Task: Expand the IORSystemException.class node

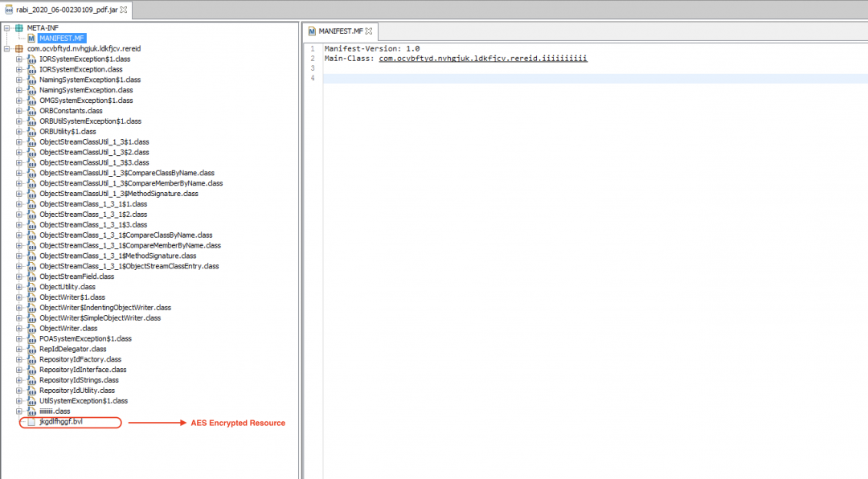Action: coord(19,69)
